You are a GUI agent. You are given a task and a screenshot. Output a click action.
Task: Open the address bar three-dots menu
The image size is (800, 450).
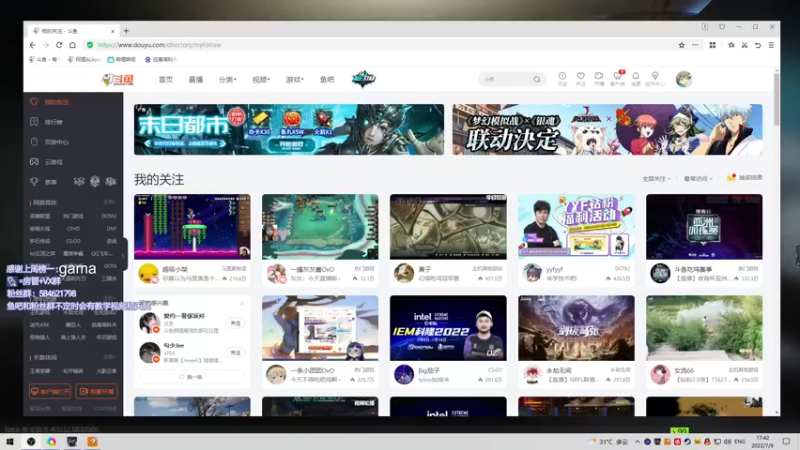tap(695, 45)
